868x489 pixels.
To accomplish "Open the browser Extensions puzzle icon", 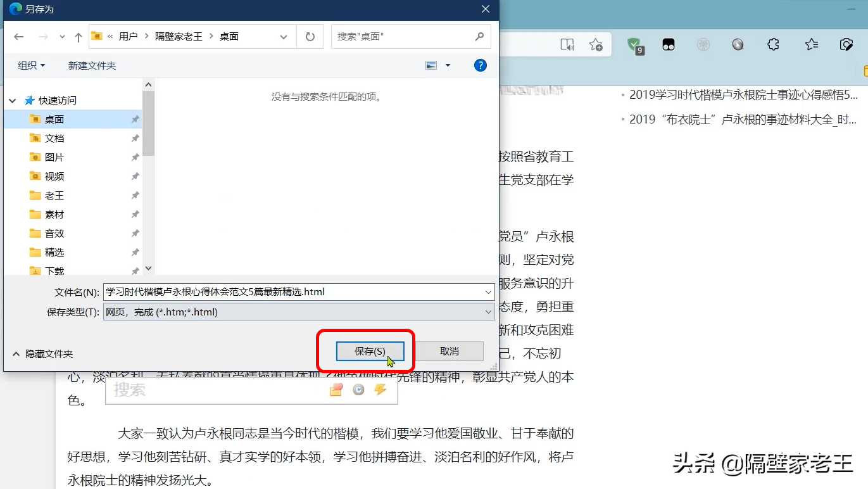I will click(x=772, y=44).
